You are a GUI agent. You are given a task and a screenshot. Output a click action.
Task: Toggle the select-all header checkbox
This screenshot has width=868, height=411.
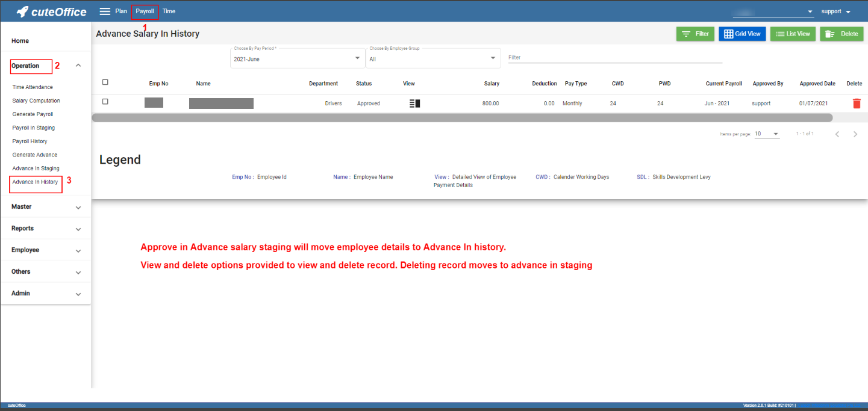[x=105, y=82]
